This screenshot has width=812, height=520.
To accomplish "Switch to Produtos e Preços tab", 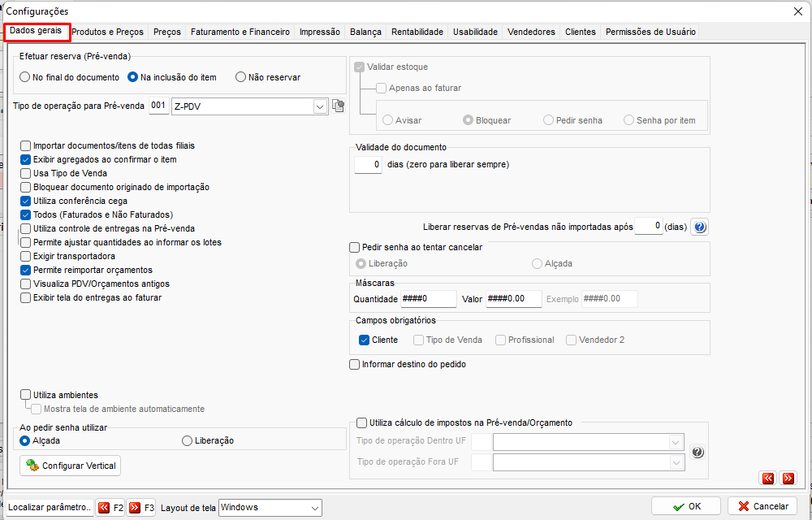I will [x=107, y=32].
